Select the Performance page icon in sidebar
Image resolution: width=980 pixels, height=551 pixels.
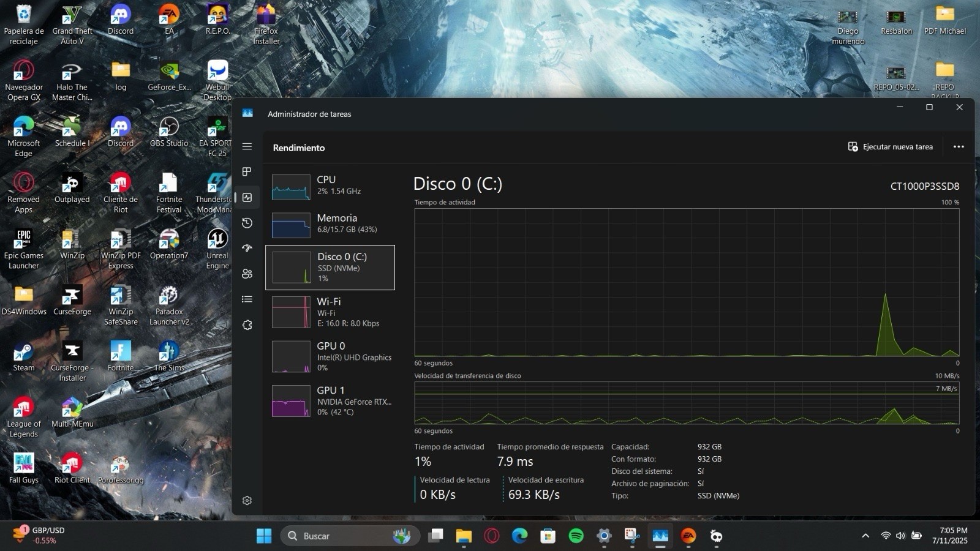[x=247, y=197]
